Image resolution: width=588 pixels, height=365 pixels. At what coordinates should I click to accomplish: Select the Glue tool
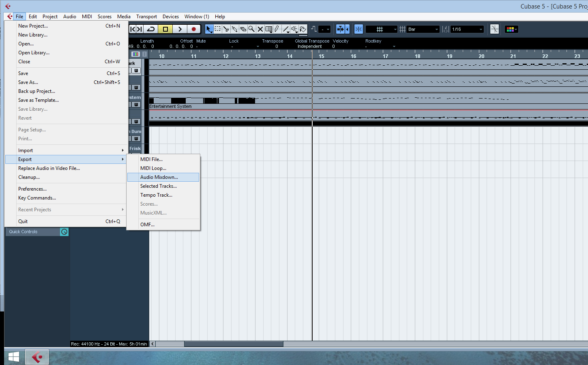pos(234,29)
